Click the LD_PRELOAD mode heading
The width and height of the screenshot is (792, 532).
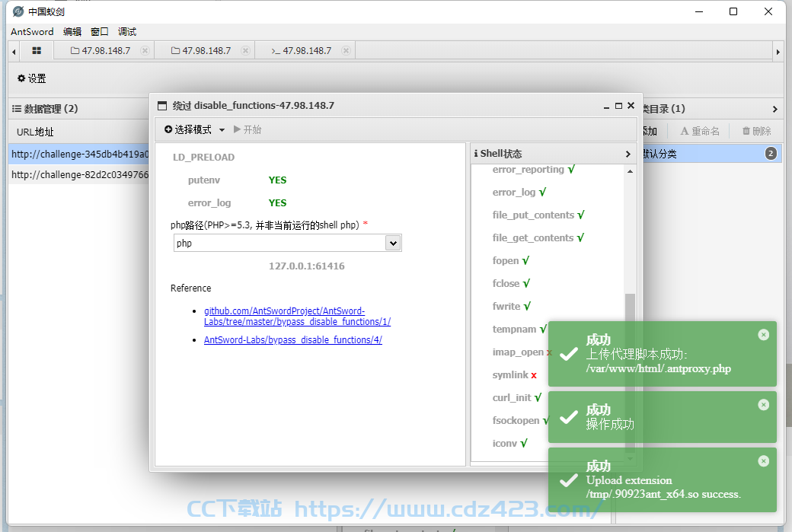coord(203,157)
